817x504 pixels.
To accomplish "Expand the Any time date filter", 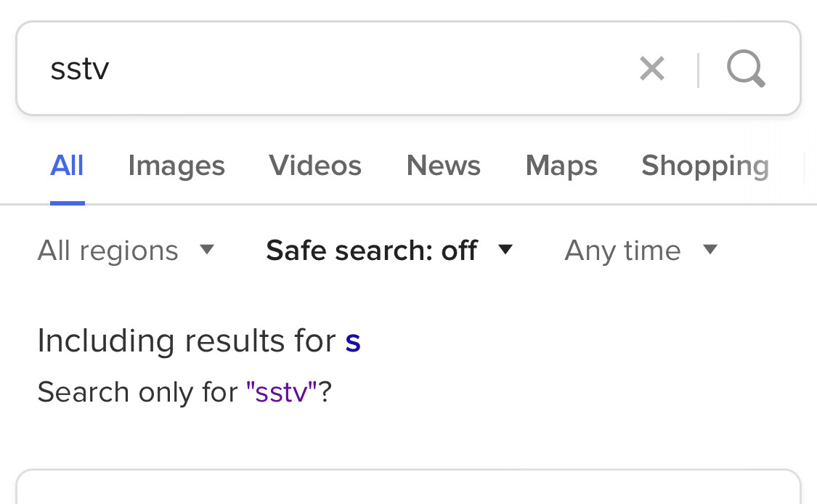I will point(641,250).
